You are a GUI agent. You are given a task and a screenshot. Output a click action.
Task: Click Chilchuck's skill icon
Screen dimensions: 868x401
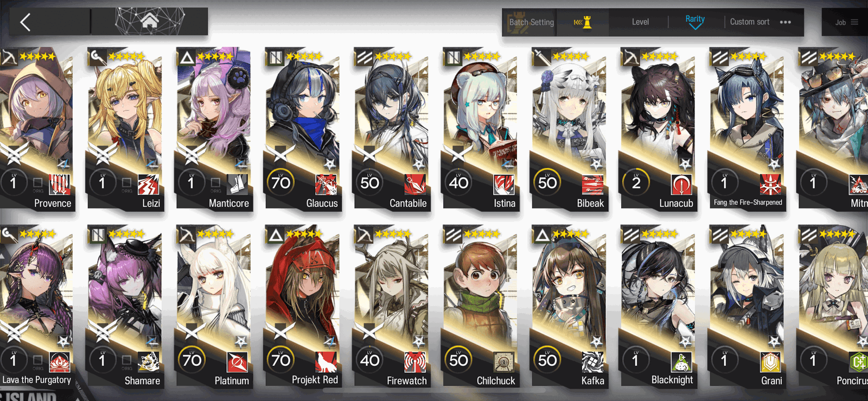pyautogui.click(x=503, y=362)
